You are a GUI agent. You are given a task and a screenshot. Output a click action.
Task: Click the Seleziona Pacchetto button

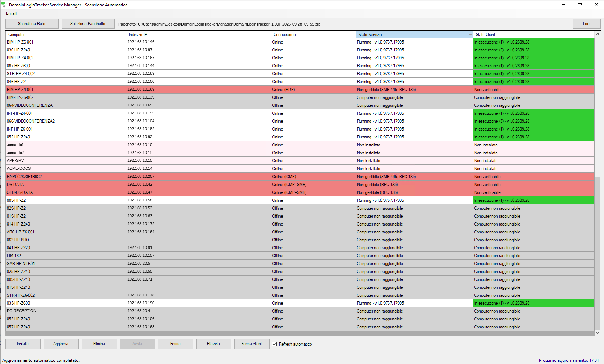pyautogui.click(x=88, y=24)
